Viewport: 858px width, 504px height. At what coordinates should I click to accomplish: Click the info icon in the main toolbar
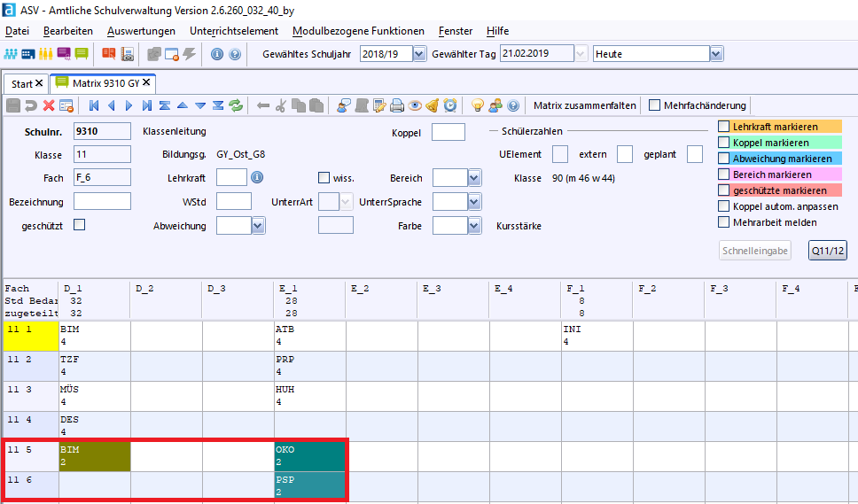point(217,54)
